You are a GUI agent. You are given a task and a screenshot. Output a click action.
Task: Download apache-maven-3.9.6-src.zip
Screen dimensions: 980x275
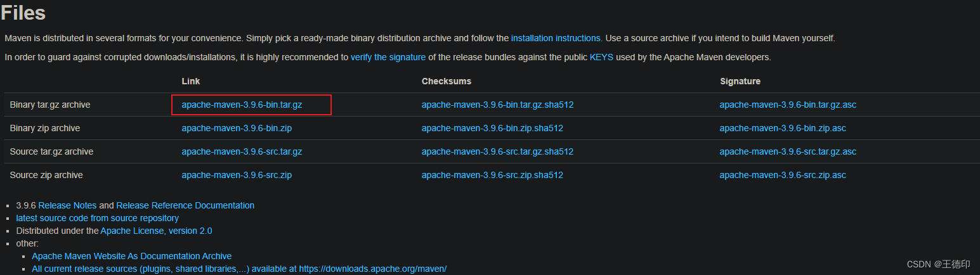(237, 175)
